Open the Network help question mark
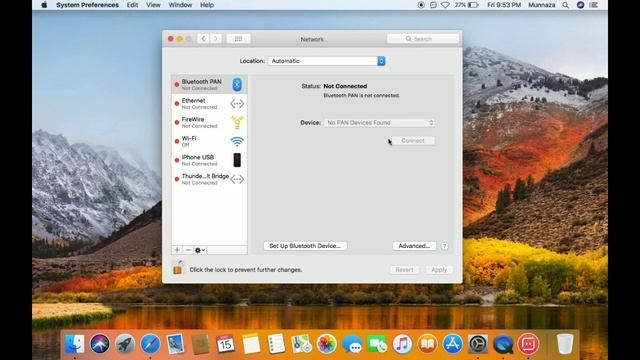Image resolution: width=640 pixels, height=360 pixels. click(444, 246)
